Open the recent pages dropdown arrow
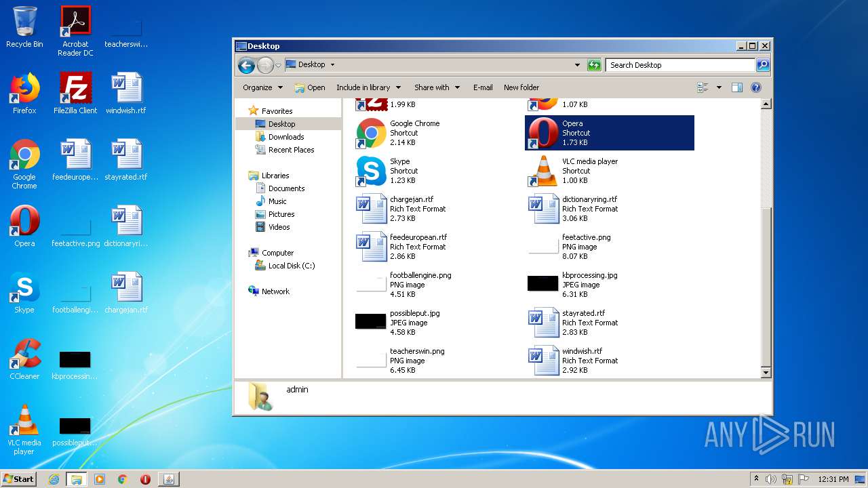The image size is (868, 488). tap(278, 66)
